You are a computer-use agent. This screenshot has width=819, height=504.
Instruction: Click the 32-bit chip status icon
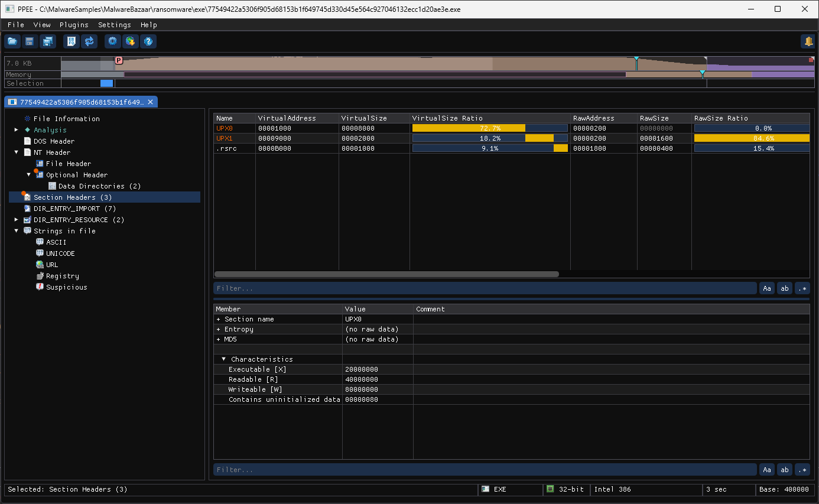tap(550, 489)
